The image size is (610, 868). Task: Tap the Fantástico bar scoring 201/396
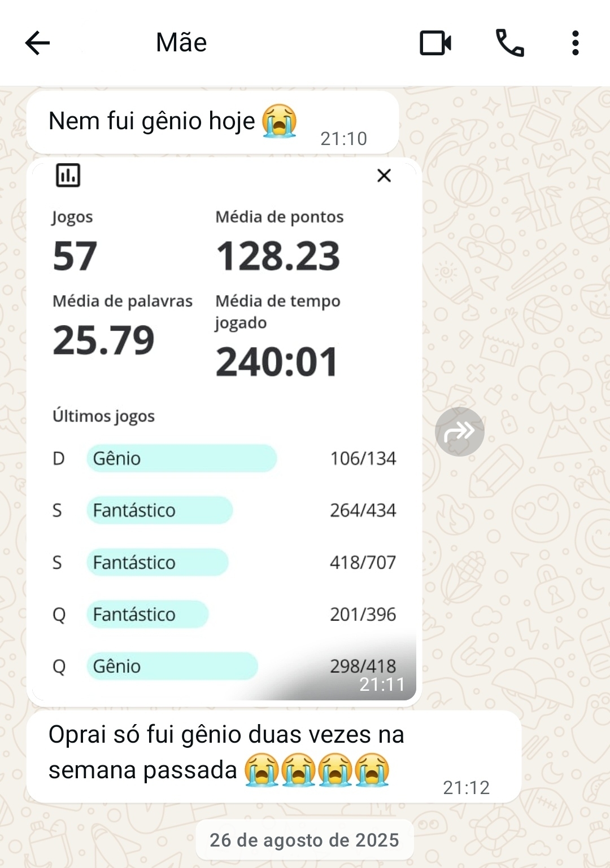147,614
